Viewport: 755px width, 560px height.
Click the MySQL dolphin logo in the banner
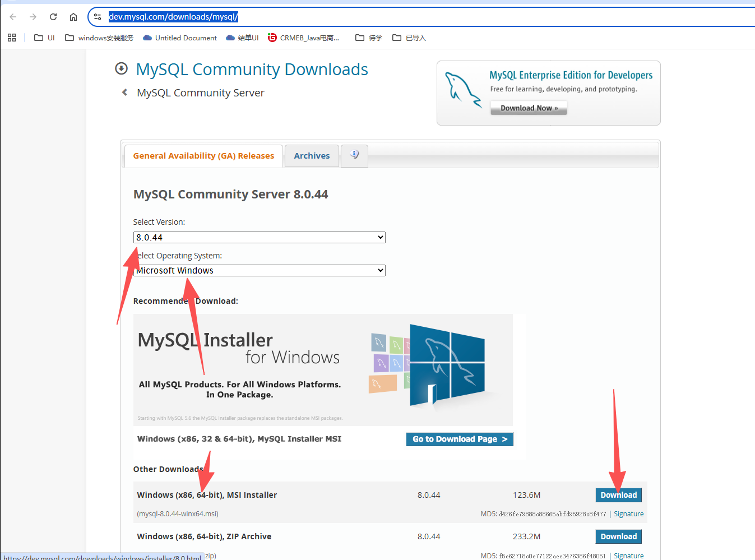[463, 90]
